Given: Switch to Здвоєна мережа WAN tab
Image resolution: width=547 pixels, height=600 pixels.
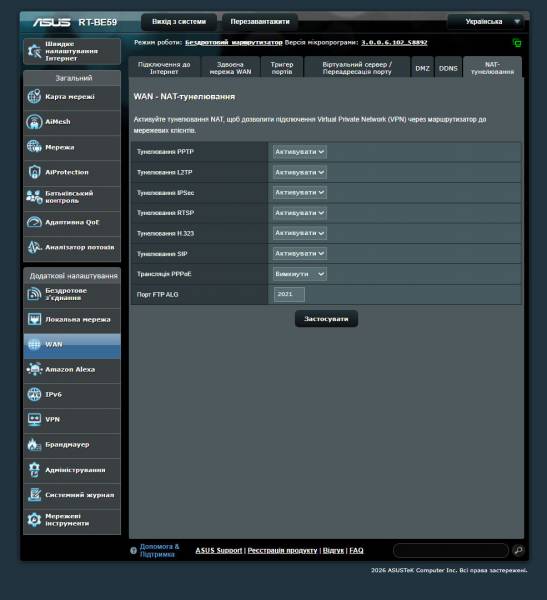Looking at the screenshot, I should pos(230,68).
